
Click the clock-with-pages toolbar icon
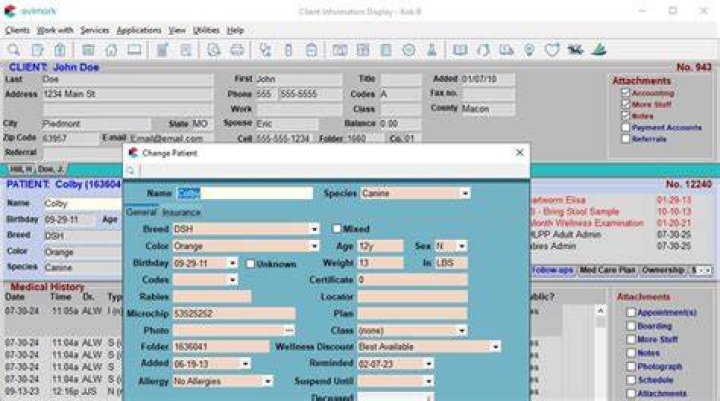214,50
